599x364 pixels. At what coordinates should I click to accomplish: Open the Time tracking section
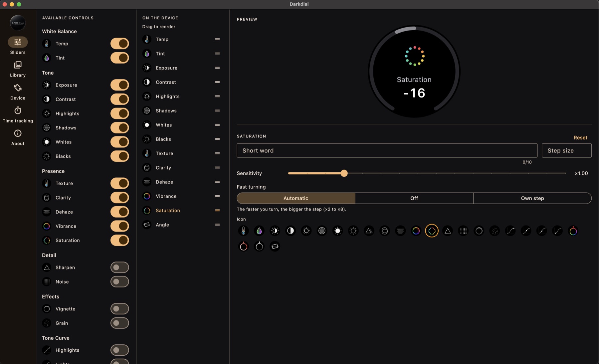(x=18, y=114)
